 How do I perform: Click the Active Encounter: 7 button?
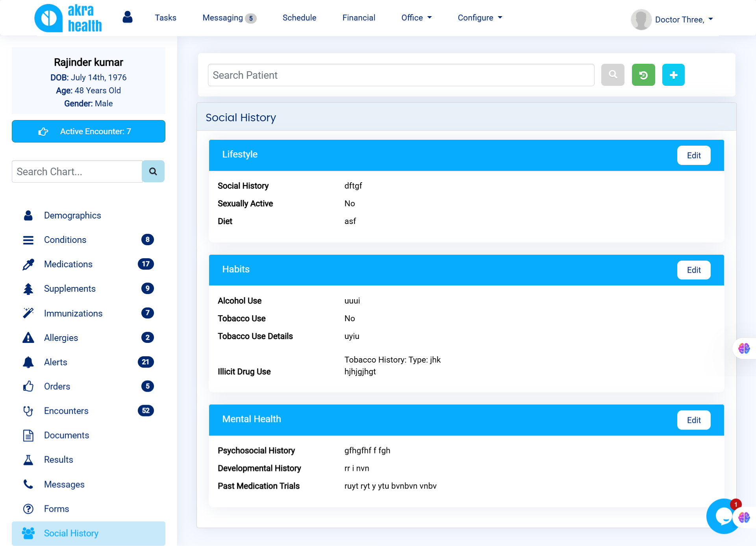[89, 131]
